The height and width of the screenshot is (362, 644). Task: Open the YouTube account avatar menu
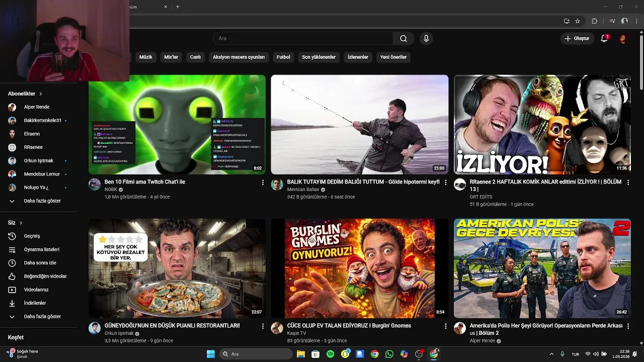pyautogui.click(x=623, y=39)
